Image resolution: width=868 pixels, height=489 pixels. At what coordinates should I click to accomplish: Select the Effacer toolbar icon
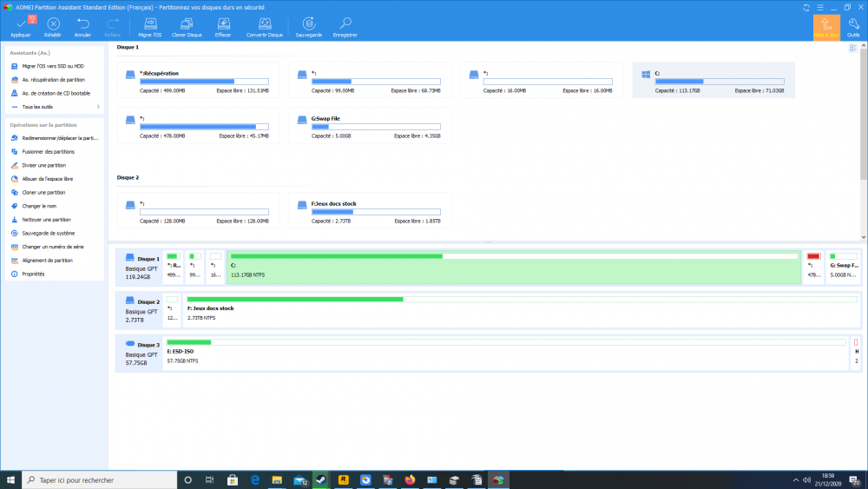pyautogui.click(x=223, y=24)
